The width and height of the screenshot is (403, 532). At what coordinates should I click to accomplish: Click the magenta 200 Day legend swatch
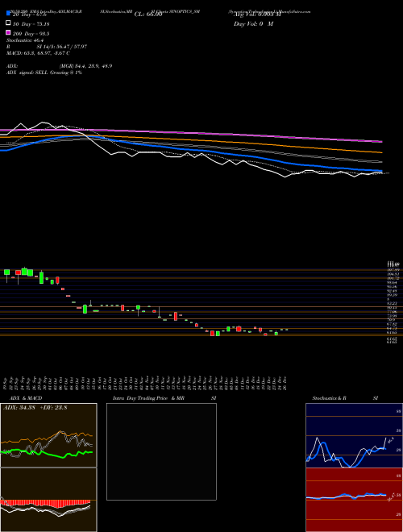9,32
